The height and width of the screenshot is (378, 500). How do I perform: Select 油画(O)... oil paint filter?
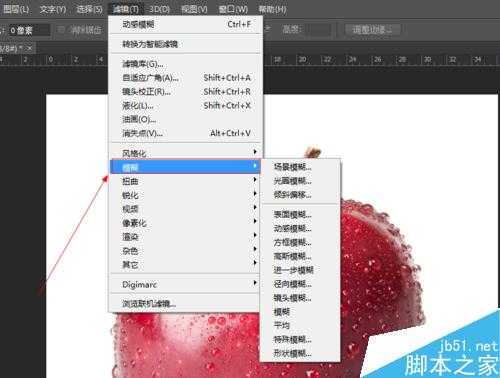[x=186, y=119]
